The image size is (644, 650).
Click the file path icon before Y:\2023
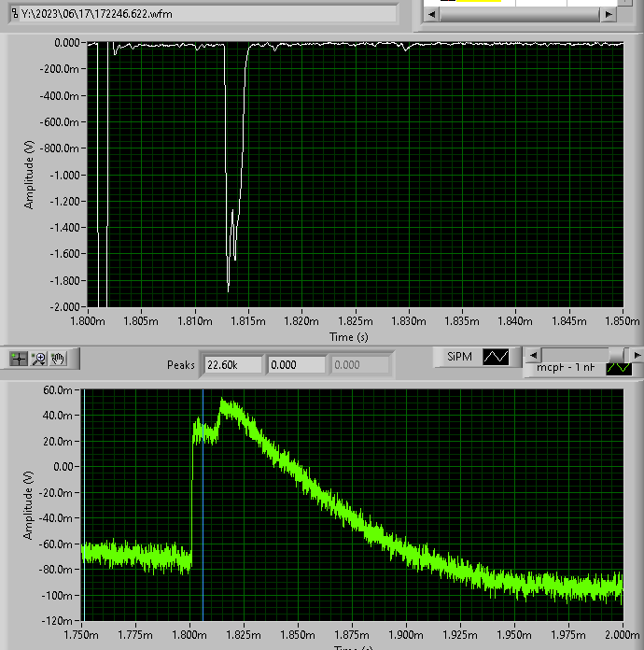pos(14,16)
